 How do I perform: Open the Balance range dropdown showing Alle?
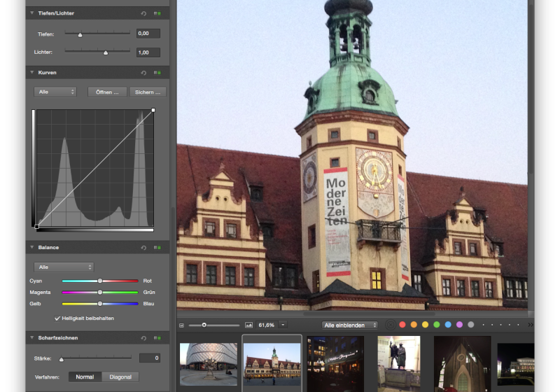click(x=63, y=267)
